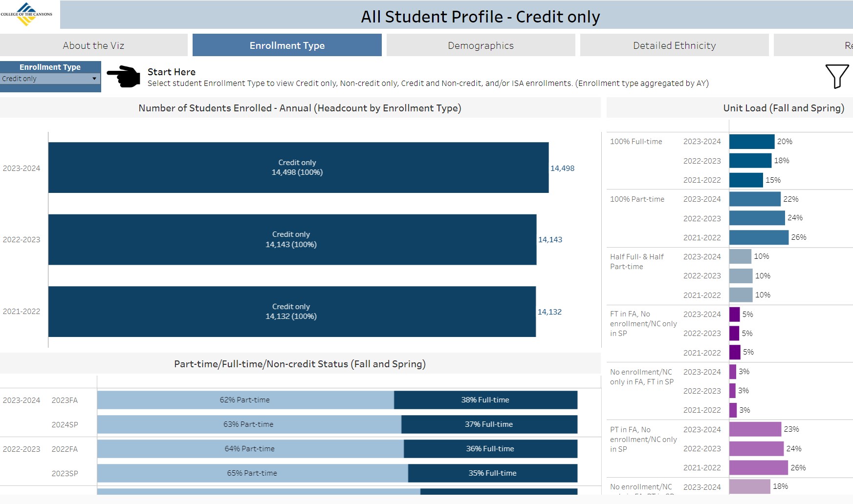The width and height of the screenshot is (853, 504).
Task: Select the 18% bar for 100% Full-time
Action: coord(750,161)
